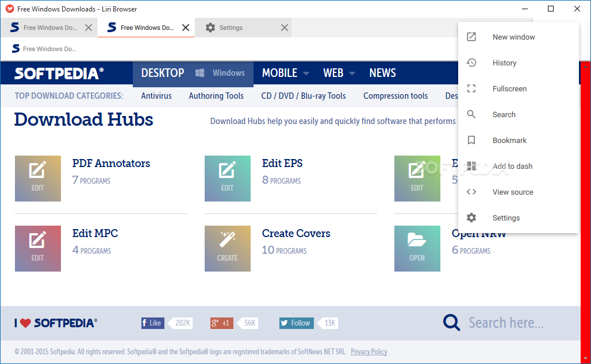Click the Fullscreen brackets icon
591x364 pixels.
(x=471, y=88)
